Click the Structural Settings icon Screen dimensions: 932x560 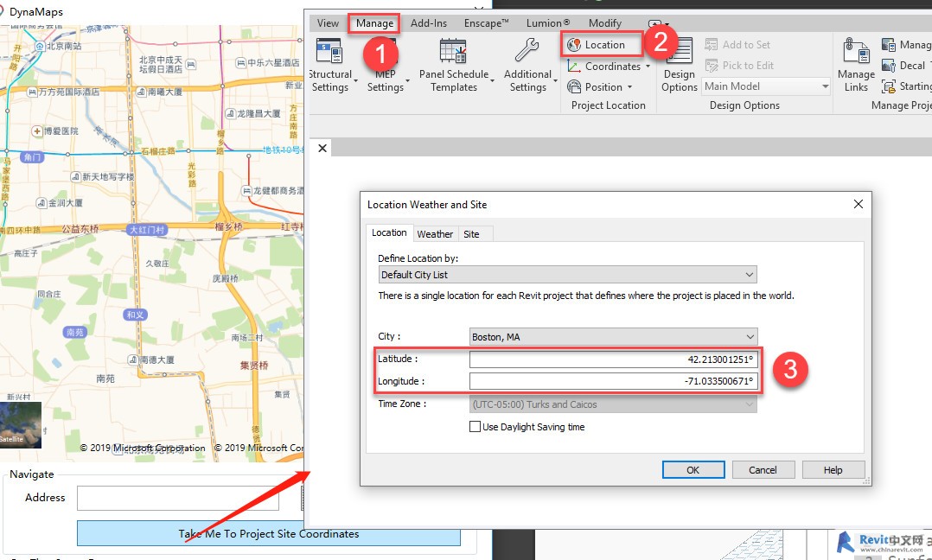point(329,50)
